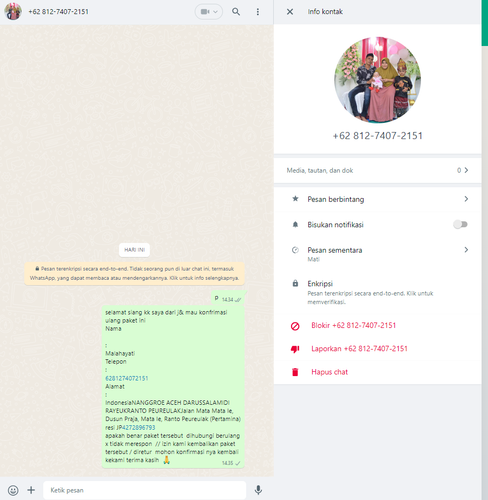Click the thumbs-down report icon

click(x=295, y=349)
